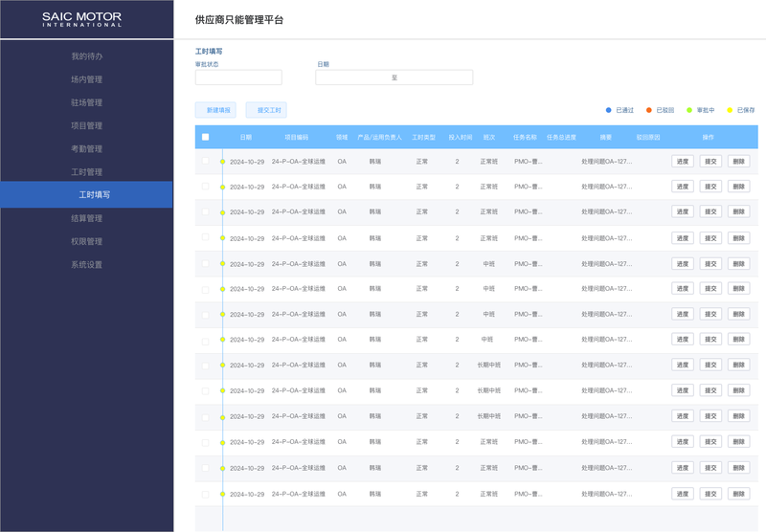Click the status dot of the first 长期中班 row

click(x=223, y=366)
